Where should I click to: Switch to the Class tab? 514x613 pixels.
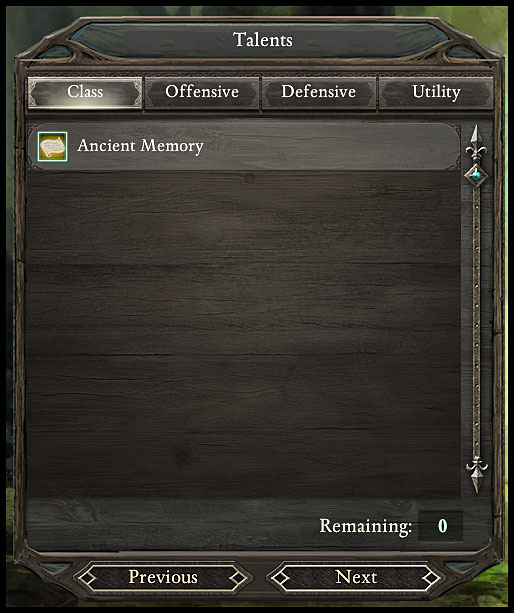[85, 92]
